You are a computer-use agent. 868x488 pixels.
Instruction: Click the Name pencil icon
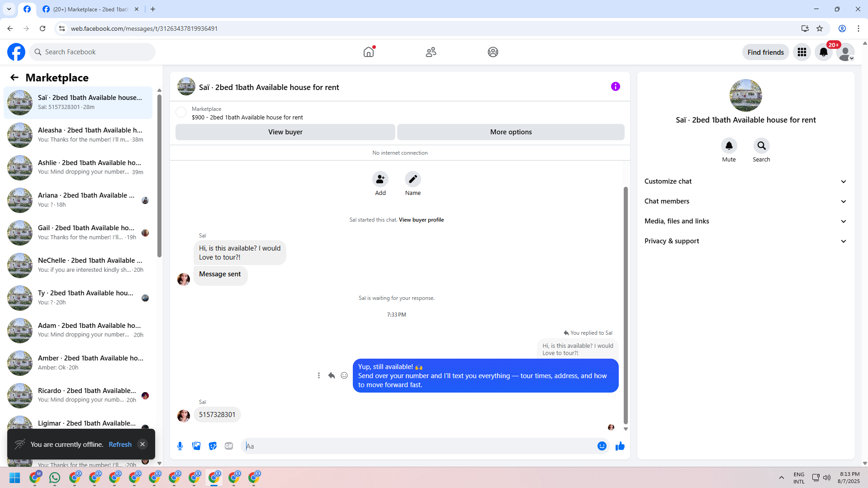[x=413, y=179]
